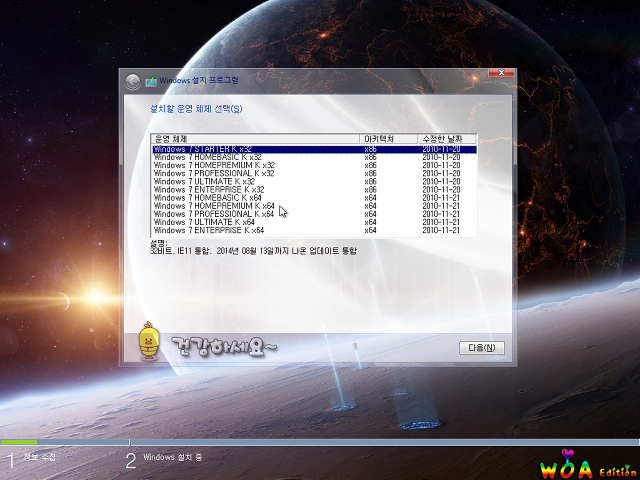Click the back arrow button

tap(133, 82)
